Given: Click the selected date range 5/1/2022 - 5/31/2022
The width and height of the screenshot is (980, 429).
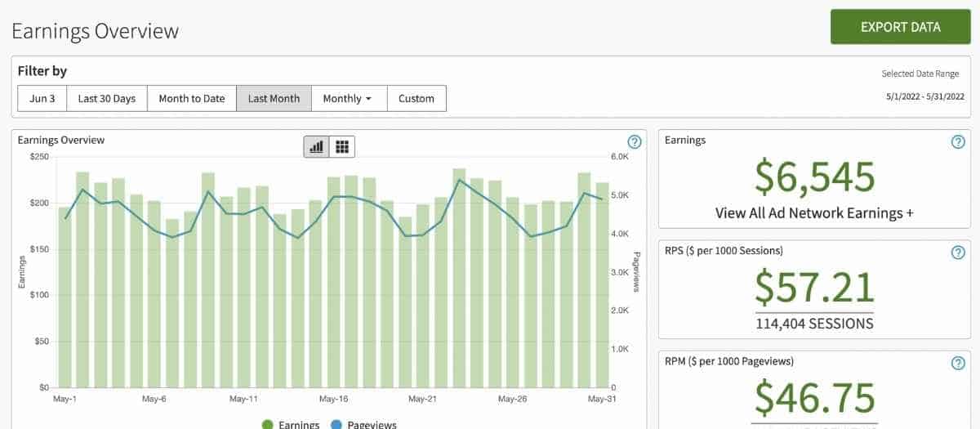Looking at the screenshot, I should tap(927, 96).
